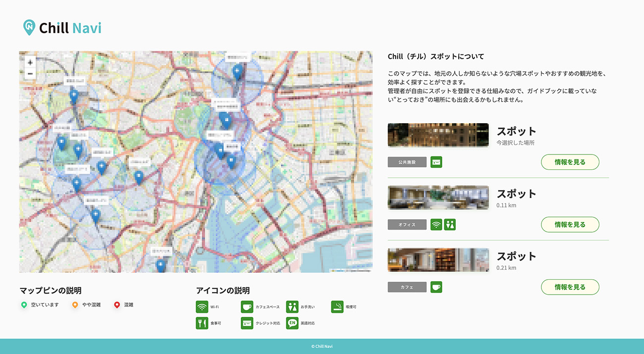
Task: Click the 食事可 fork and knife icon
Action: (202, 323)
